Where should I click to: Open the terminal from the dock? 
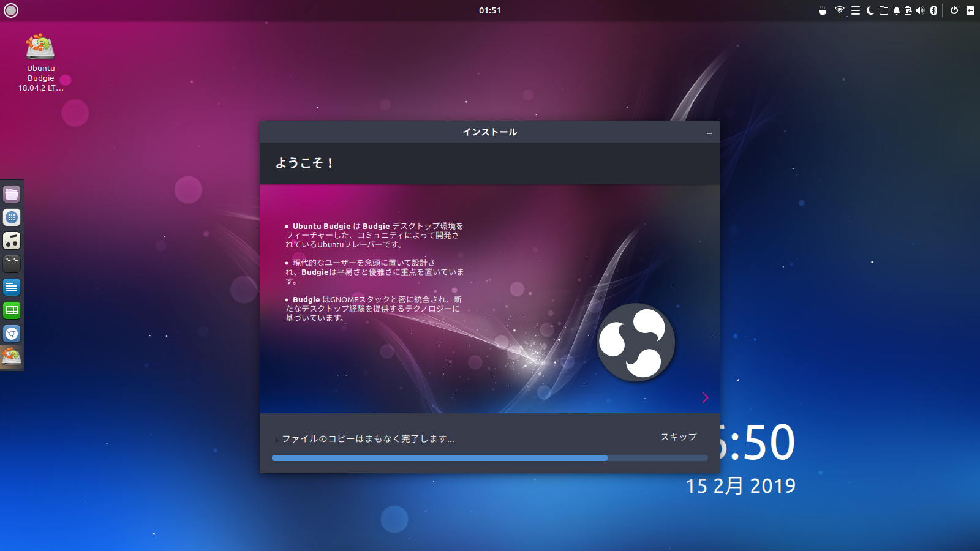[x=12, y=264]
